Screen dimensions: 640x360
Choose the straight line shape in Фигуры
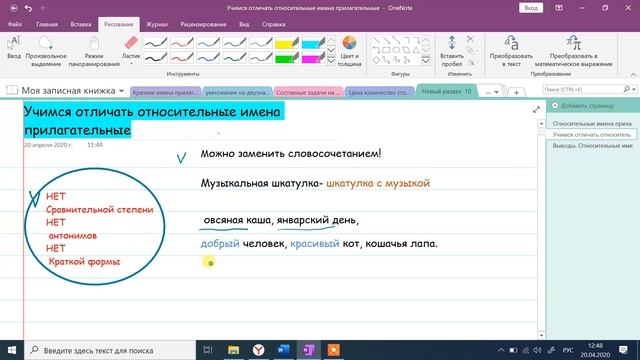click(x=376, y=40)
